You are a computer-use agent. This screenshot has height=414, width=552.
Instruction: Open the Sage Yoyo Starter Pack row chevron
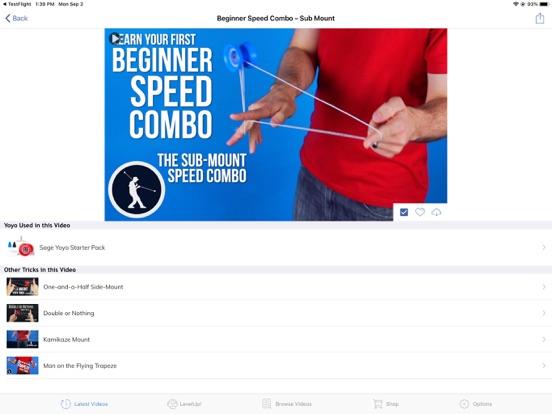[544, 247]
